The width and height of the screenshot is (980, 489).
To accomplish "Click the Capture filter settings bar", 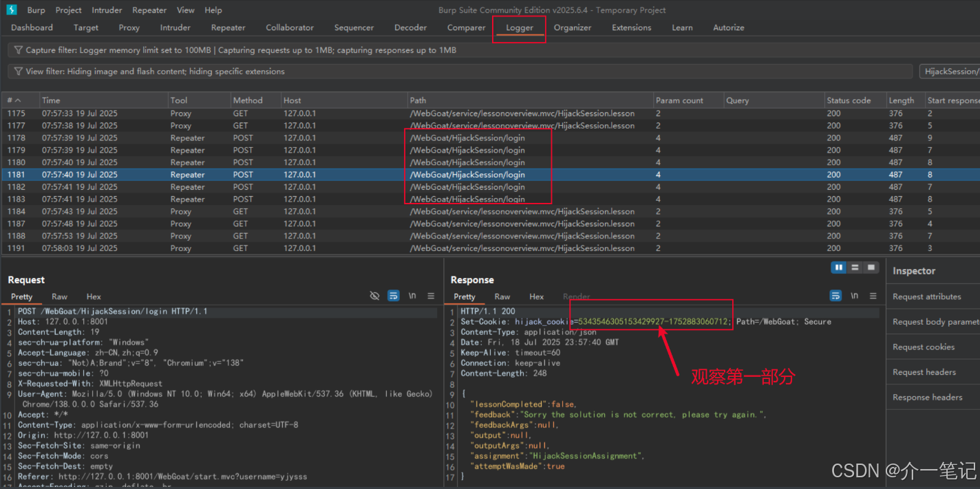I will pyautogui.click(x=493, y=50).
